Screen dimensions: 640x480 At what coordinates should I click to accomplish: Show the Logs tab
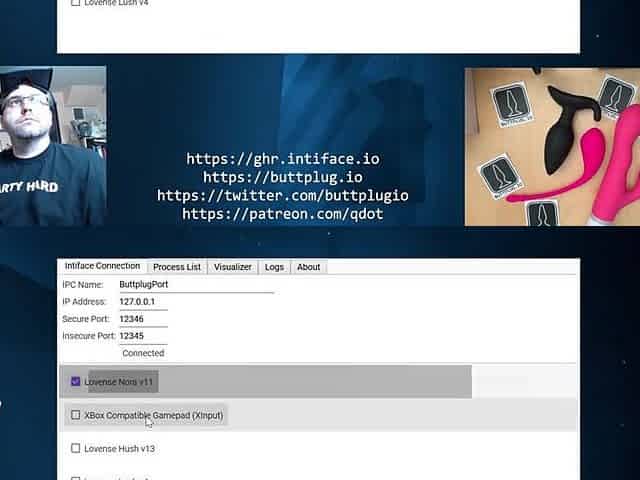point(274,267)
